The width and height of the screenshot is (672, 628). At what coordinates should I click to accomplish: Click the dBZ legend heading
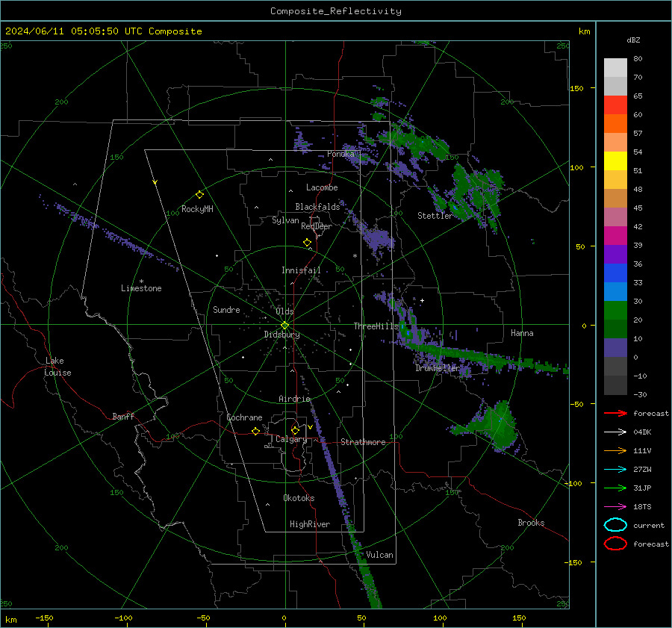click(x=633, y=40)
